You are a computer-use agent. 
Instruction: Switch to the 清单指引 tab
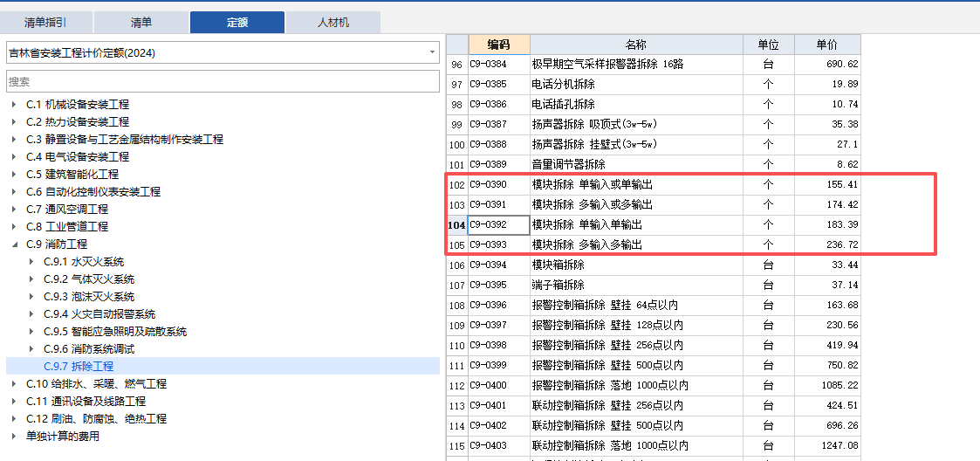[45, 23]
